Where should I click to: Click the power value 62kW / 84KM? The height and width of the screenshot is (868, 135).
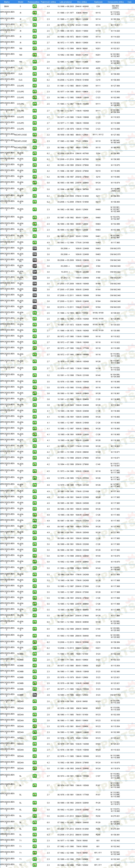tap(82, 702)
